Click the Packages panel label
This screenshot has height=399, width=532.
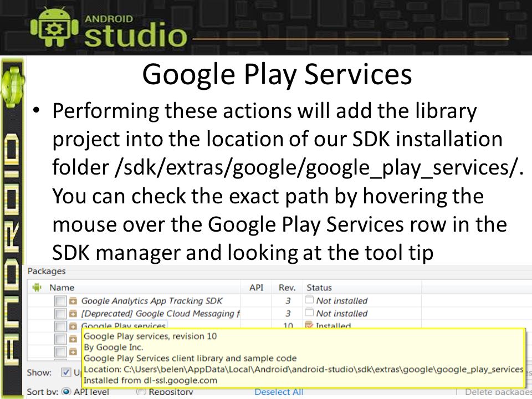tap(47, 271)
